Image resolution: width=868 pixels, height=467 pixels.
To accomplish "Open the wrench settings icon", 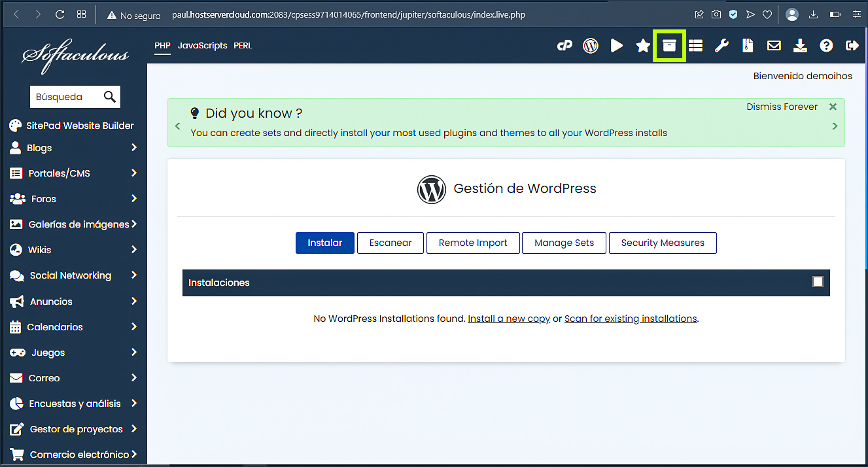I will 721,46.
